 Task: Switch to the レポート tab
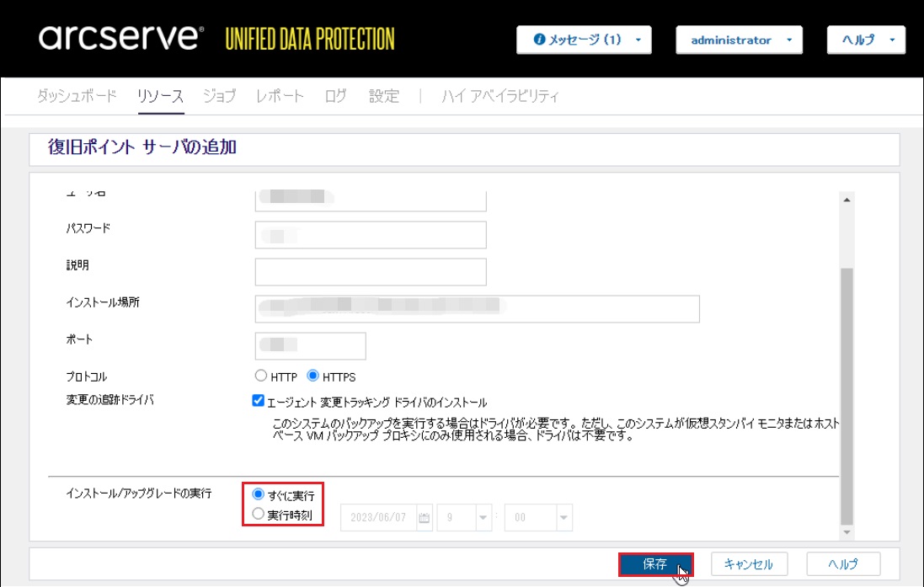coord(280,95)
